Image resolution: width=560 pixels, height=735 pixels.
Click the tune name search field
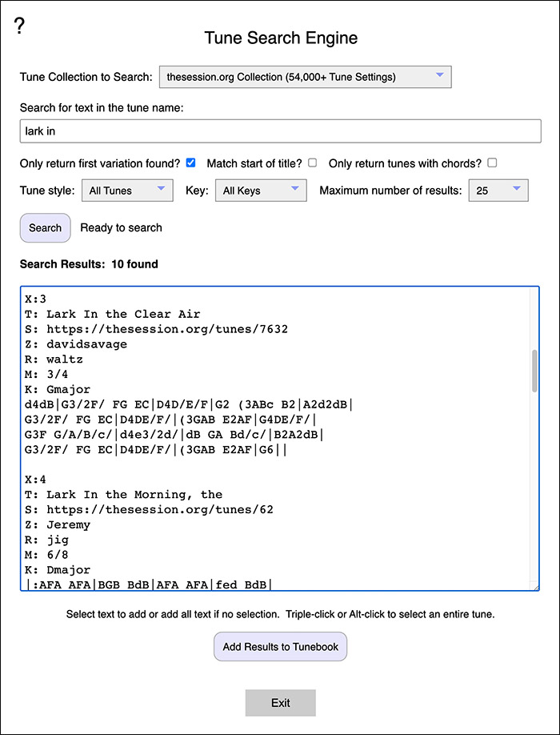pyautogui.click(x=281, y=131)
